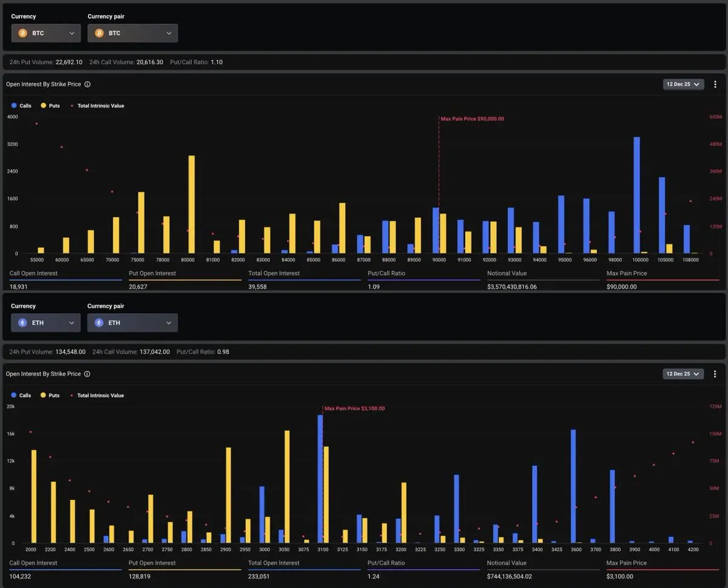Click the Ethereum logo in the Currency pair selector
Screen dimensions: 728x588
[99, 322]
